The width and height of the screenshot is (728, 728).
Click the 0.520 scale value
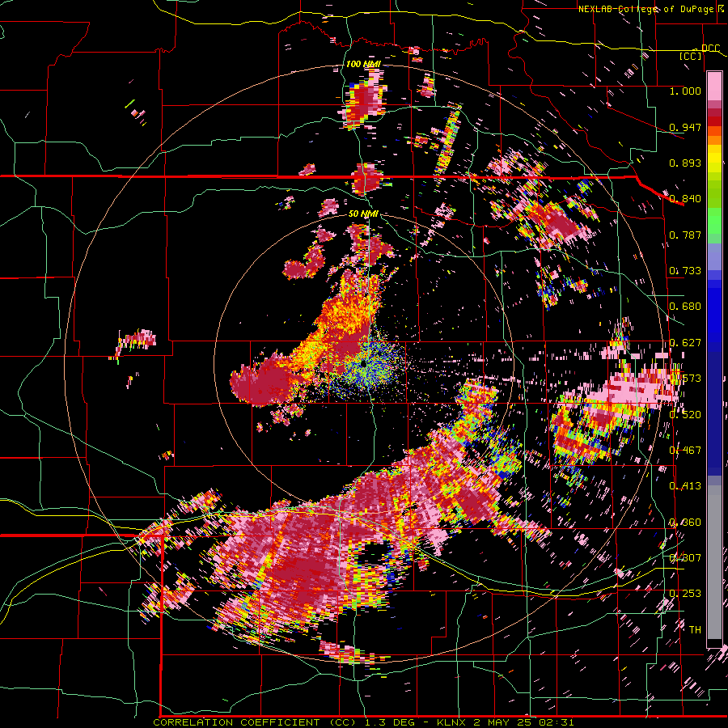click(x=685, y=415)
